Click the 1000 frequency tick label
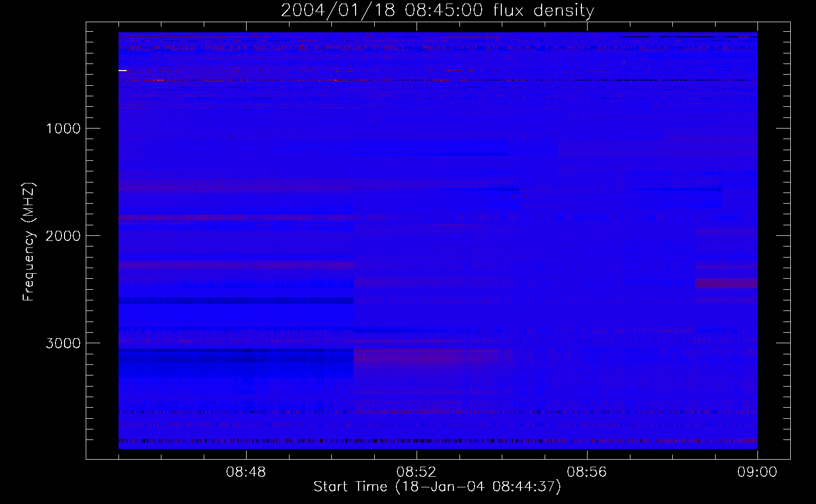 click(64, 129)
